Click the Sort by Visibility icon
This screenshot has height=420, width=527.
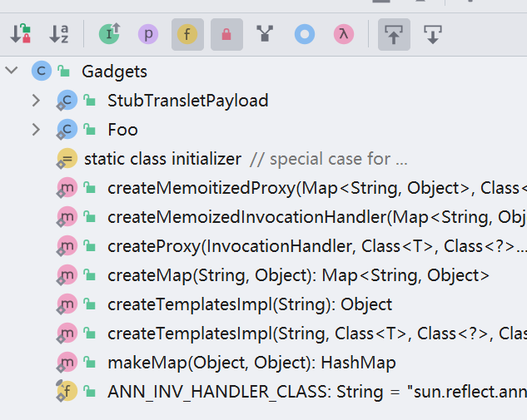coord(21,34)
